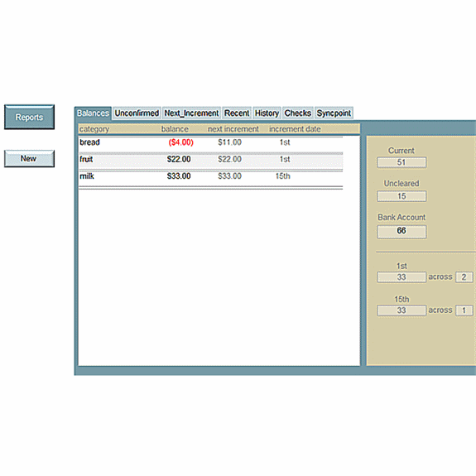Focus the Bank Account field
This screenshot has height=476, width=476.
401,231
